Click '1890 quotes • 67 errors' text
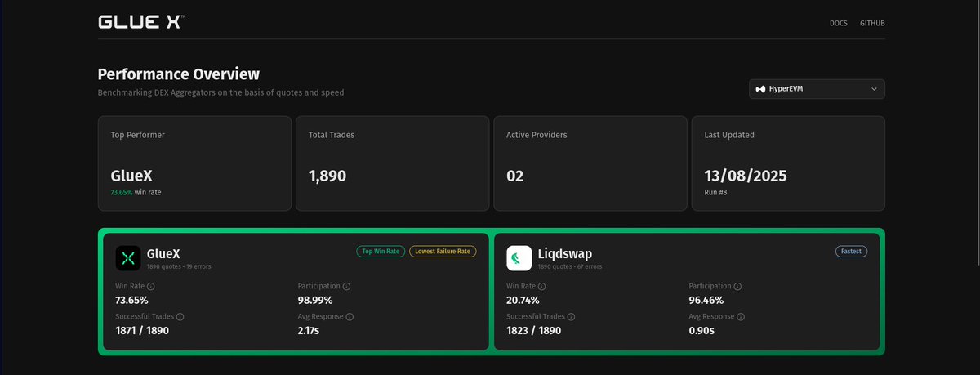Viewport: 980px width, 375px height. 572,267
